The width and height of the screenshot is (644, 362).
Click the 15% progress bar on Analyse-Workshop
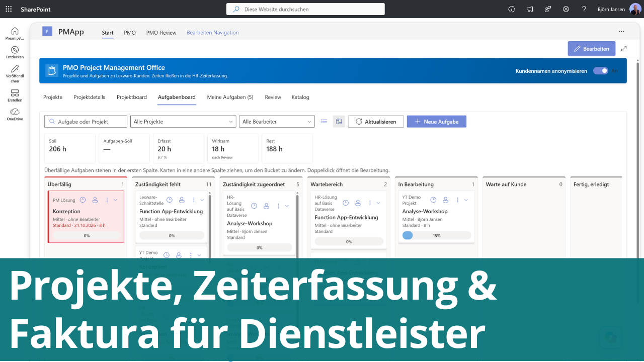(437, 235)
